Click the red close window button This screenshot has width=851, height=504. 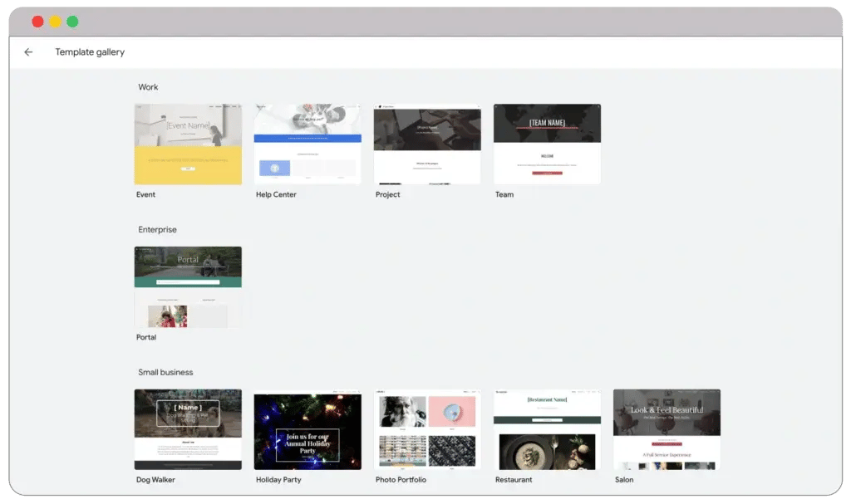37,22
